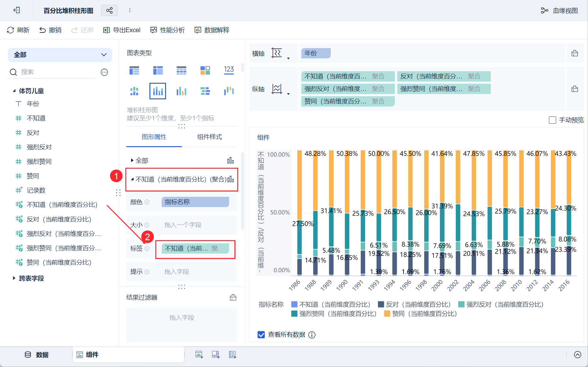Open the 结果过滤器 filter icon

point(233,297)
